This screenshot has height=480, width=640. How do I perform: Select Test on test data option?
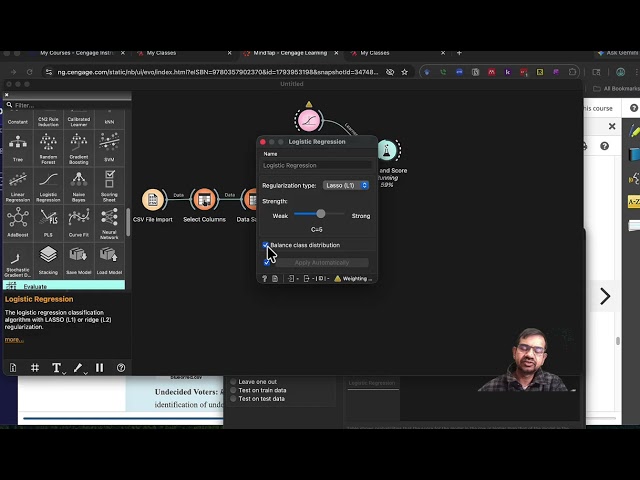[233, 399]
